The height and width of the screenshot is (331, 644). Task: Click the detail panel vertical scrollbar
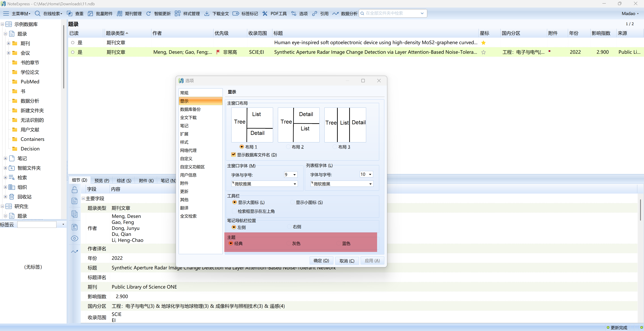641,210
